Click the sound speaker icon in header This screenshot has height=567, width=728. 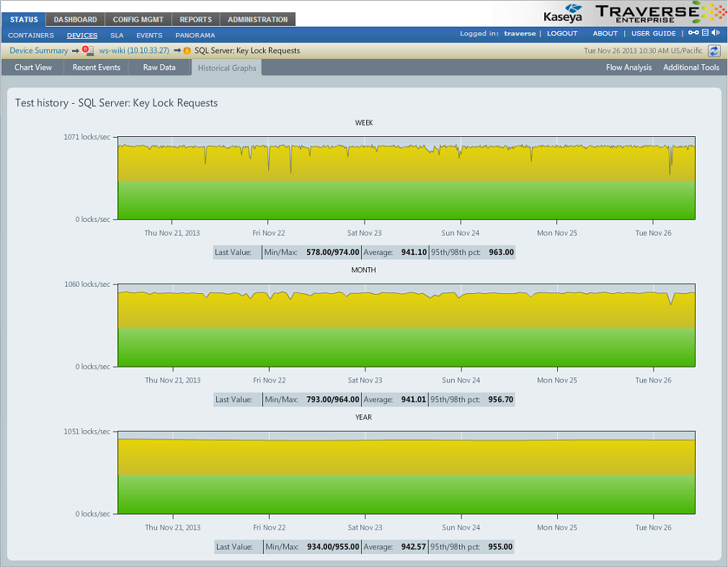tap(716, 33)
